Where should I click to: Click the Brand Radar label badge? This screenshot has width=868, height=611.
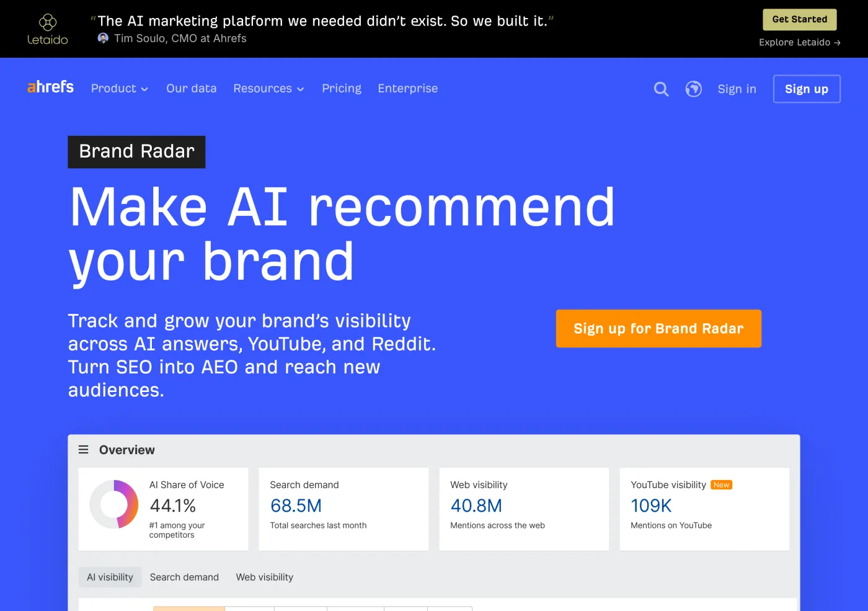(x=136, y=152)
